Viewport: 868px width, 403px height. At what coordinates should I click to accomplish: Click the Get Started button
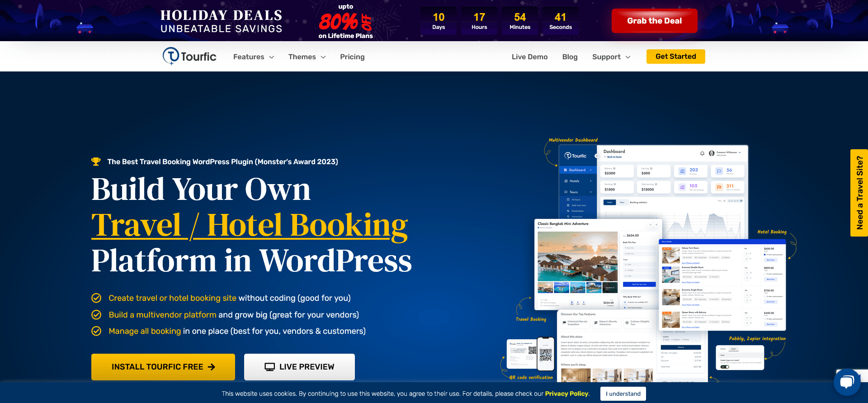(676, 57)
